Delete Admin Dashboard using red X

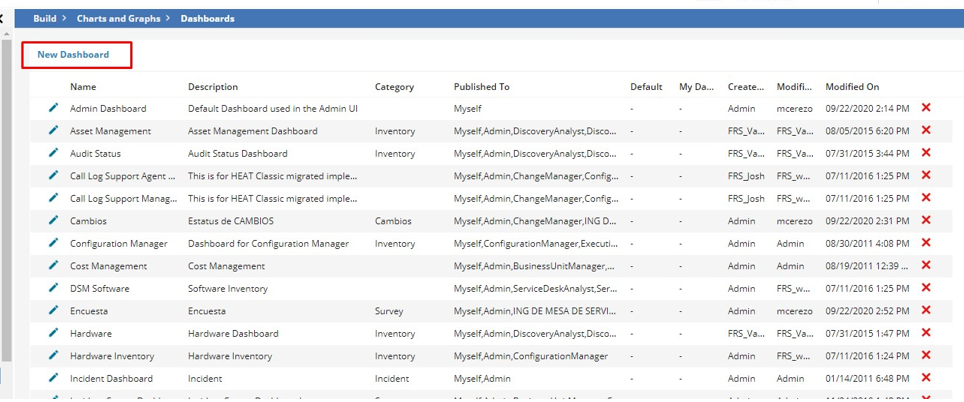pyautogui.click(x=925, y=108)
